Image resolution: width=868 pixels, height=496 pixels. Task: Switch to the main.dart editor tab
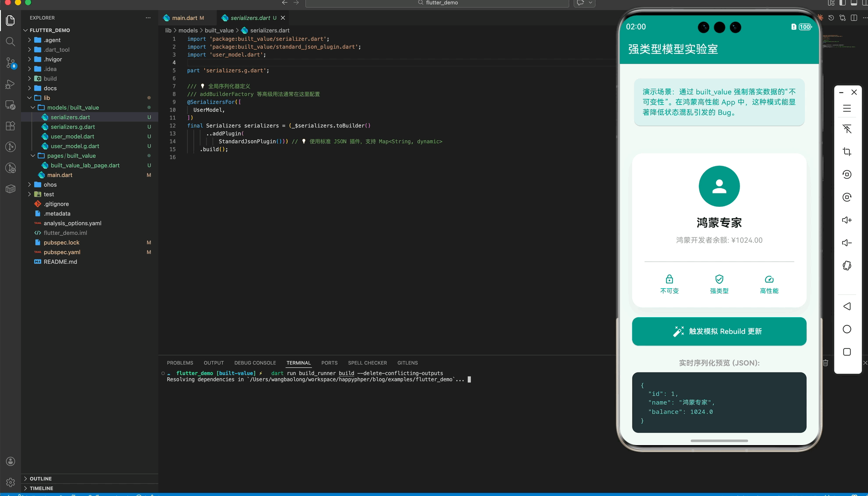pos(184,18)
